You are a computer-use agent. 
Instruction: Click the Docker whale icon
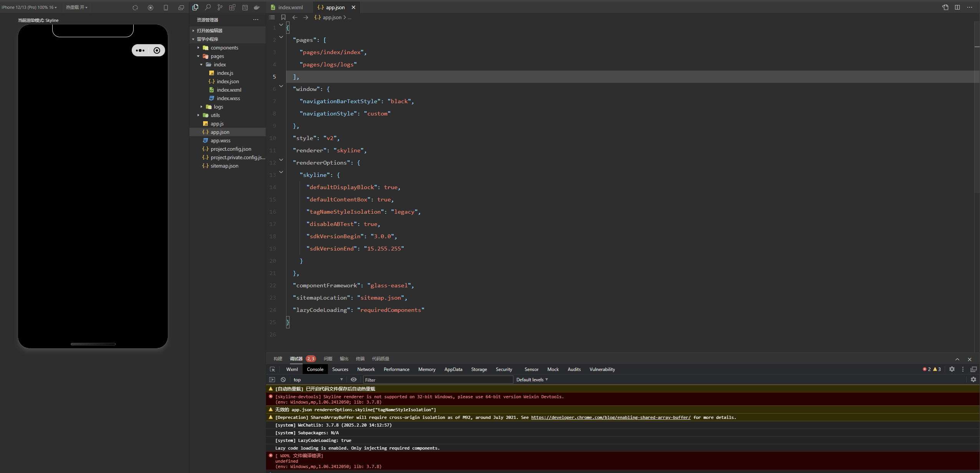click(257, 7)
